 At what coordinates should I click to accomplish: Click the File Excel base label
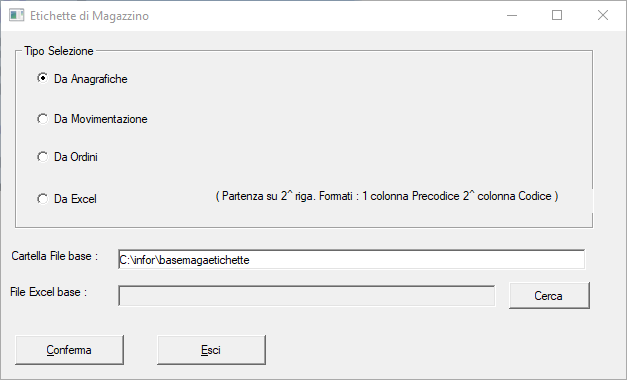[x=48, y=292]
